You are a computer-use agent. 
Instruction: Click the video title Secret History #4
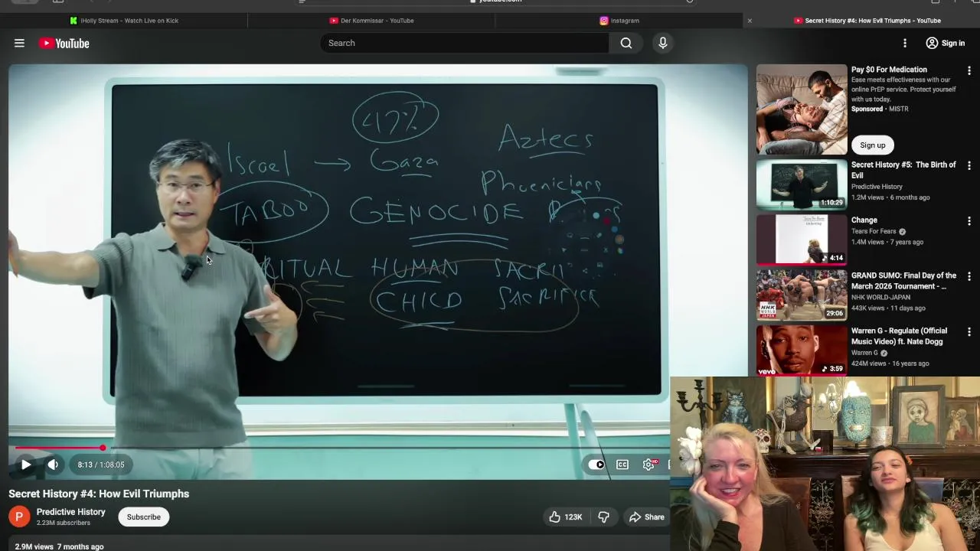pos(99,494)
